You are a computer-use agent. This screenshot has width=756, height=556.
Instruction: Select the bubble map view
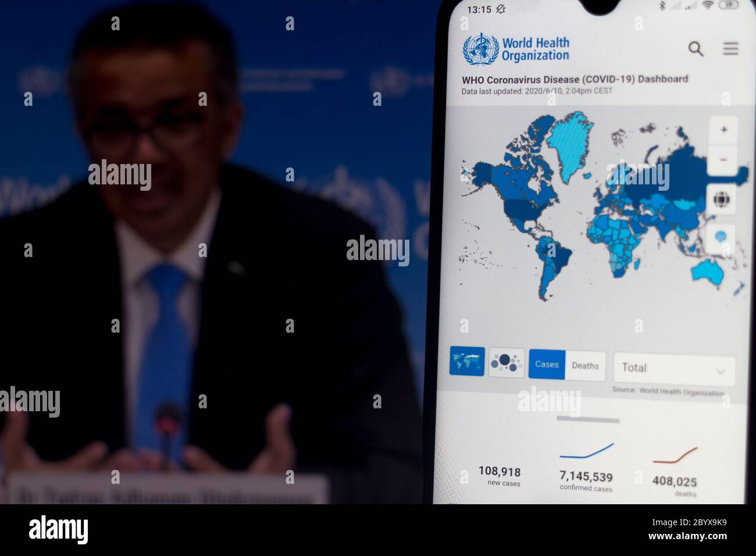pyautogui.click(x=507, y=362)
